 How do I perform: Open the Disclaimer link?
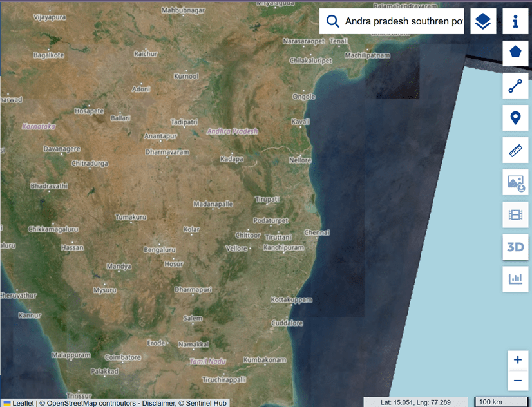157,403
